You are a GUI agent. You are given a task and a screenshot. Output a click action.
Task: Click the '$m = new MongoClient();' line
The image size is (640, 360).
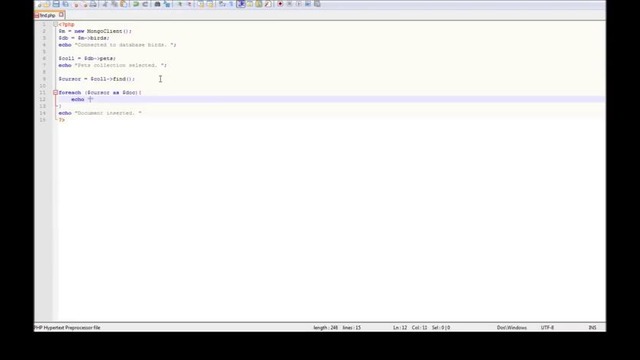click(95, 31)
